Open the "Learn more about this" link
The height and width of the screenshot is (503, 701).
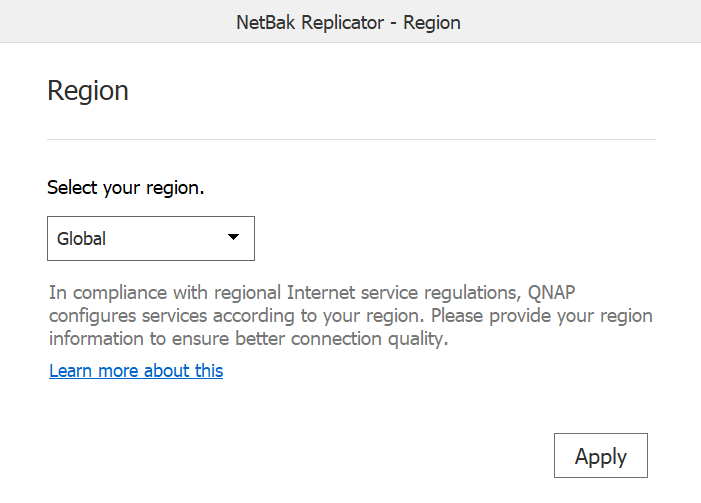tap(136, 371)
